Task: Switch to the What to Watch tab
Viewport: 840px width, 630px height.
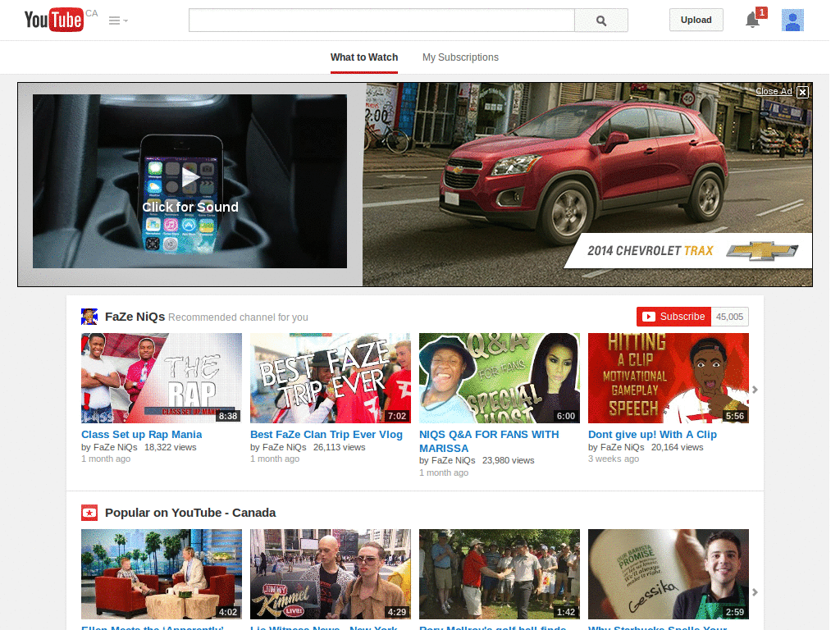Action: click(364, 57)
